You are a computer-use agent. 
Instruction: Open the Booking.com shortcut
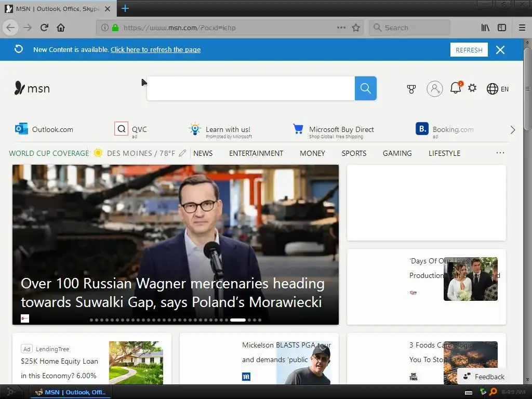pyautogui.click(x=445, y=130)
